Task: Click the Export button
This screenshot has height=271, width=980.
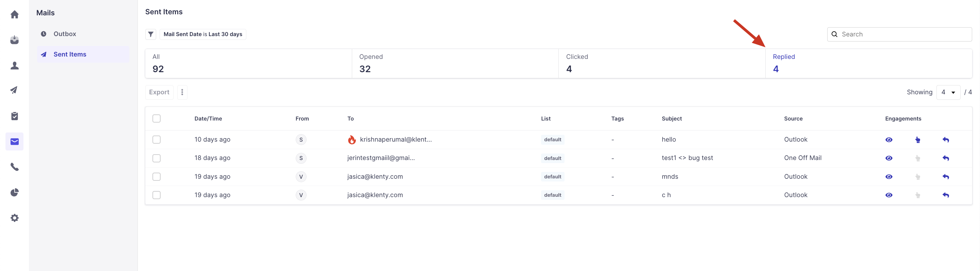Action: 159,92
